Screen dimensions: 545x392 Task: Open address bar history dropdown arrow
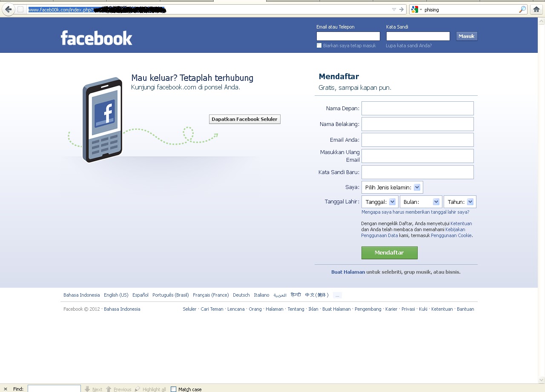coord(394,9)
